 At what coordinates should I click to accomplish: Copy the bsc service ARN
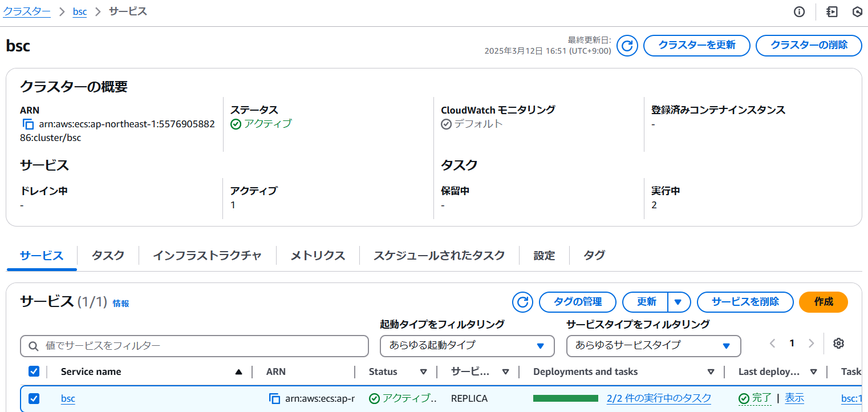coord(275,398)
